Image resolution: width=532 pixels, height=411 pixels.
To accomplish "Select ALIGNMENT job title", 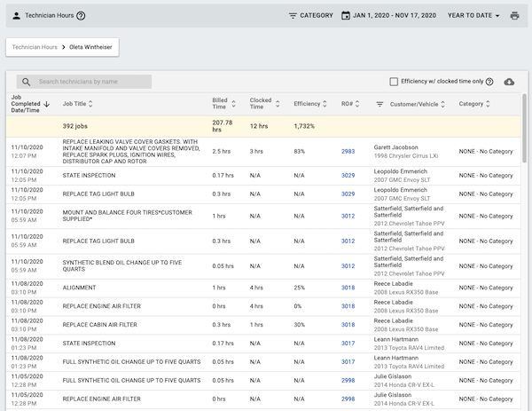I will (x=79, y=288).
